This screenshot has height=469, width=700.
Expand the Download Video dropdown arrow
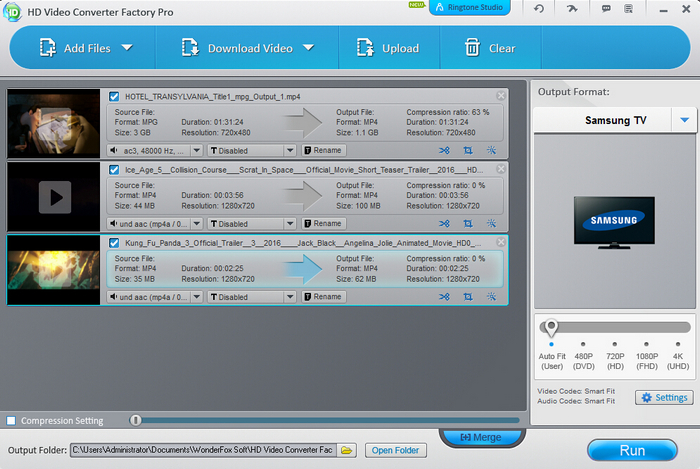(x=308, y=47)
